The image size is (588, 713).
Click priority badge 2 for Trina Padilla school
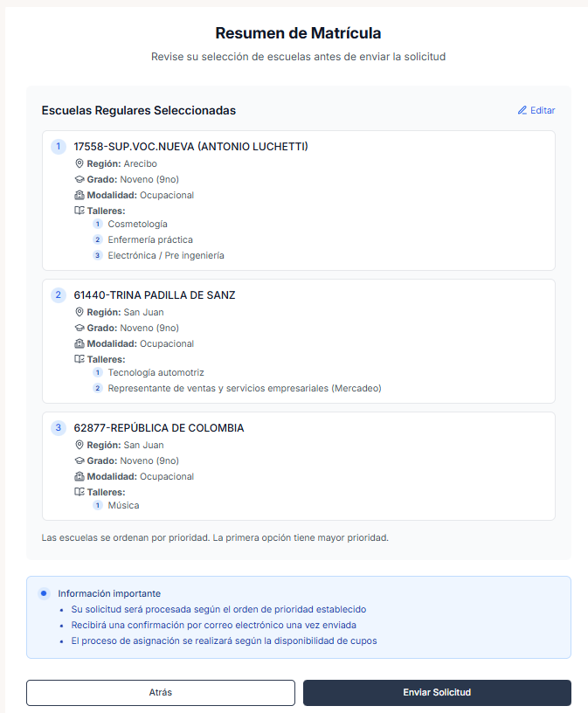[59, 294]
